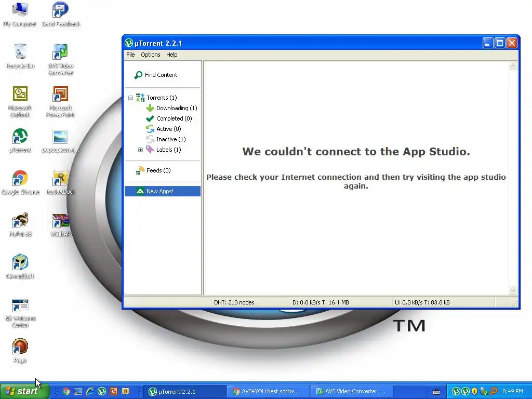Screen dimensions: 532x399
Task: Select the Google Chrome desktop shortcut
Action: tap(20, 182)
